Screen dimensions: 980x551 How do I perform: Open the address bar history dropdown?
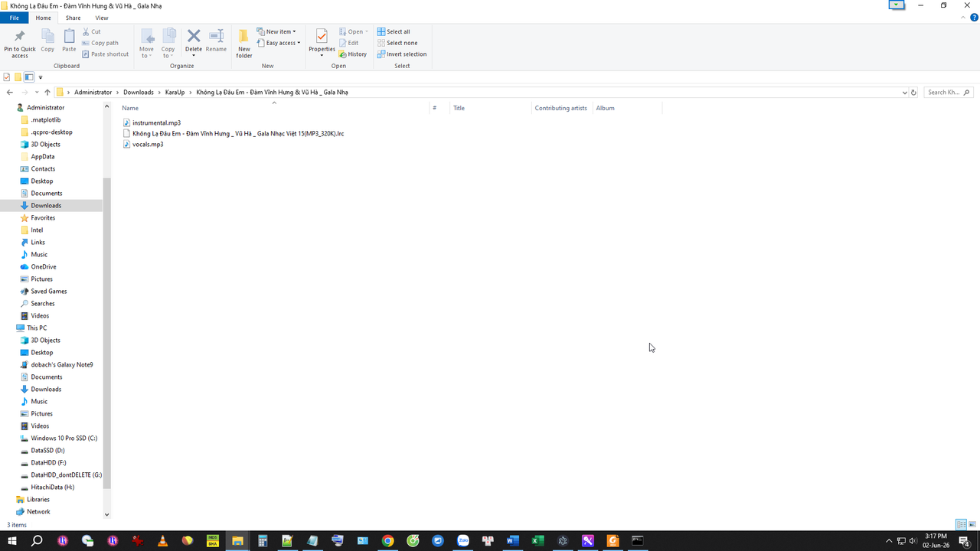[904, 92]
